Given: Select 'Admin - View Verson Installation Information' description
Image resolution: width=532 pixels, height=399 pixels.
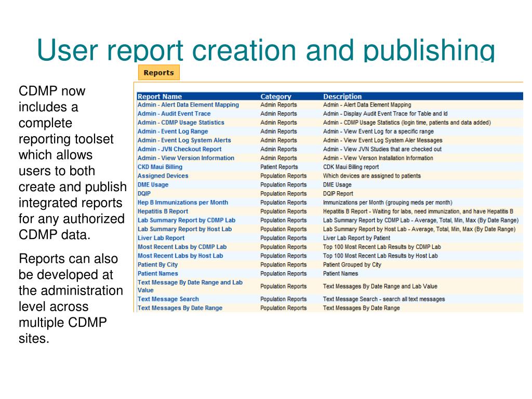Looking at the screenshot, I should click(378, 158).
